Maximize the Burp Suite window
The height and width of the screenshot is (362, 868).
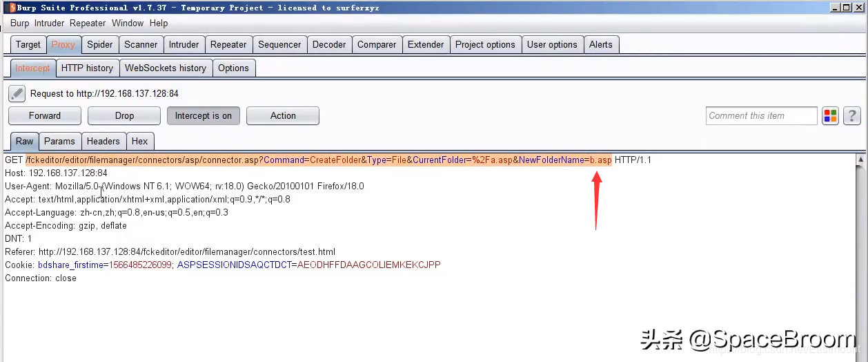[x=847, y=8]
